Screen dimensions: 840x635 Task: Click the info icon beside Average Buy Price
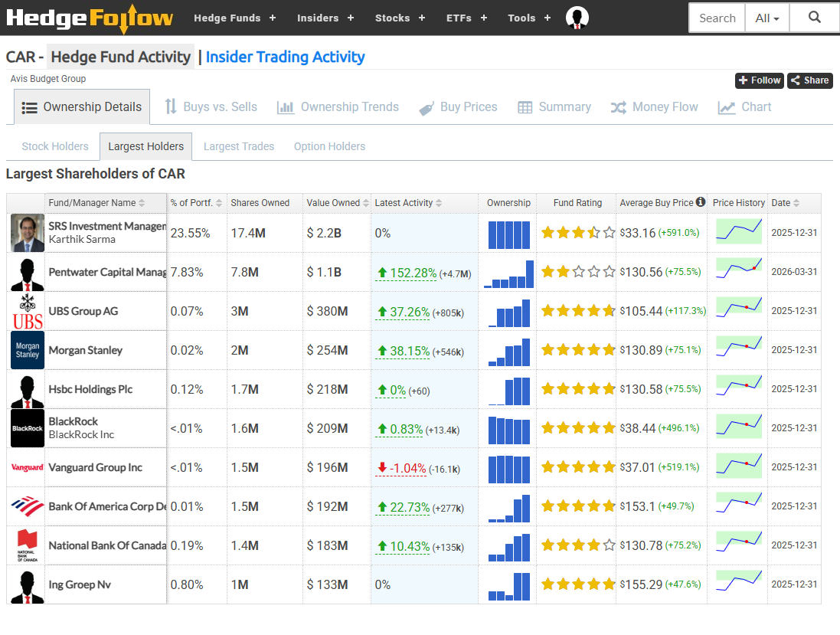[700, 202]
